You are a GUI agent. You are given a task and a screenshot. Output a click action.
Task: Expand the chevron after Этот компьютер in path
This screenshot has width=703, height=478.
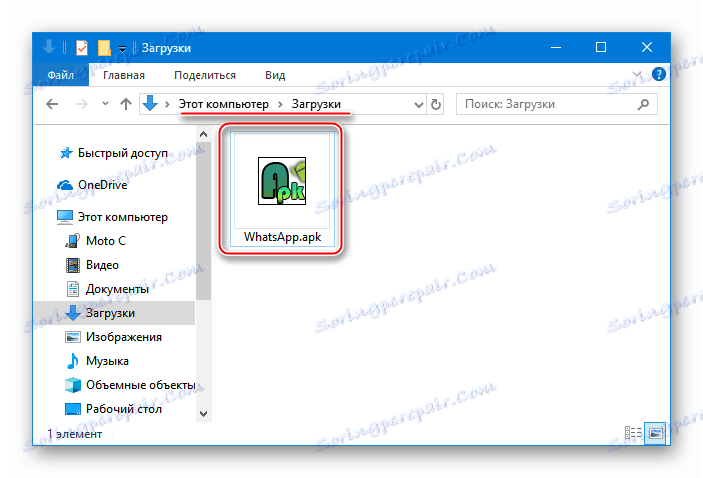(x=280, y=104)
